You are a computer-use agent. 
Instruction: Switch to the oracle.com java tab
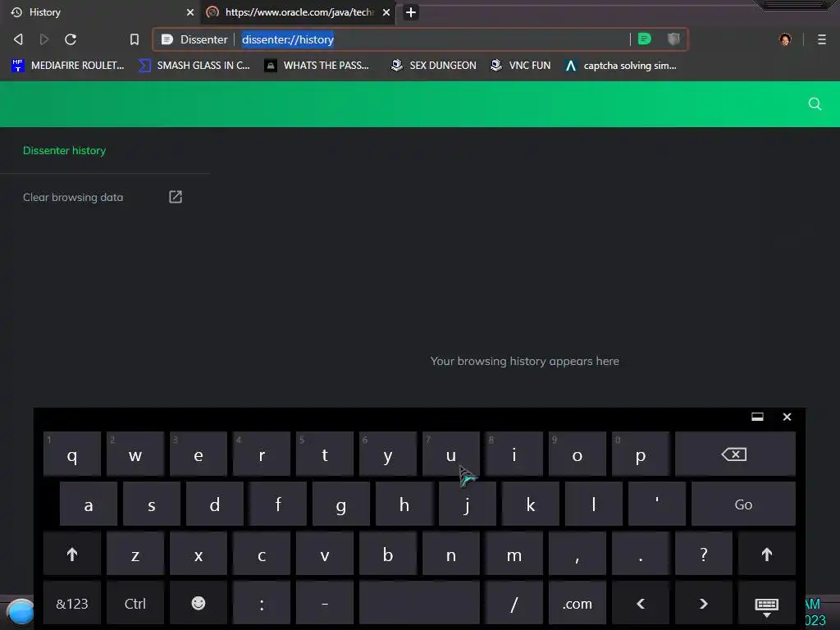(x=298, y=12)
